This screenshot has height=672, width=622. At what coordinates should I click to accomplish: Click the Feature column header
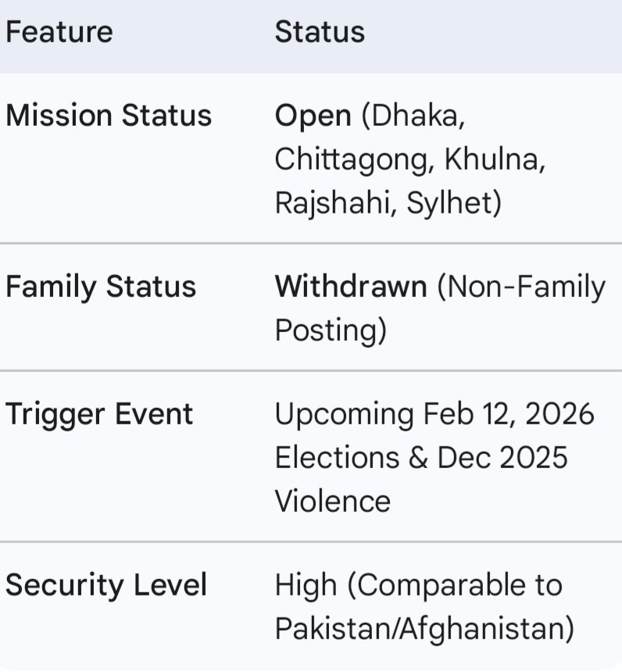[x=59, y=32]
